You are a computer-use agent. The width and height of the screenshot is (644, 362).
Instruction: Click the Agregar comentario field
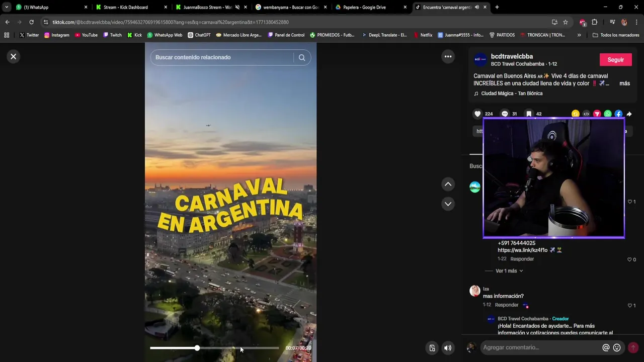tap(541, 347)
